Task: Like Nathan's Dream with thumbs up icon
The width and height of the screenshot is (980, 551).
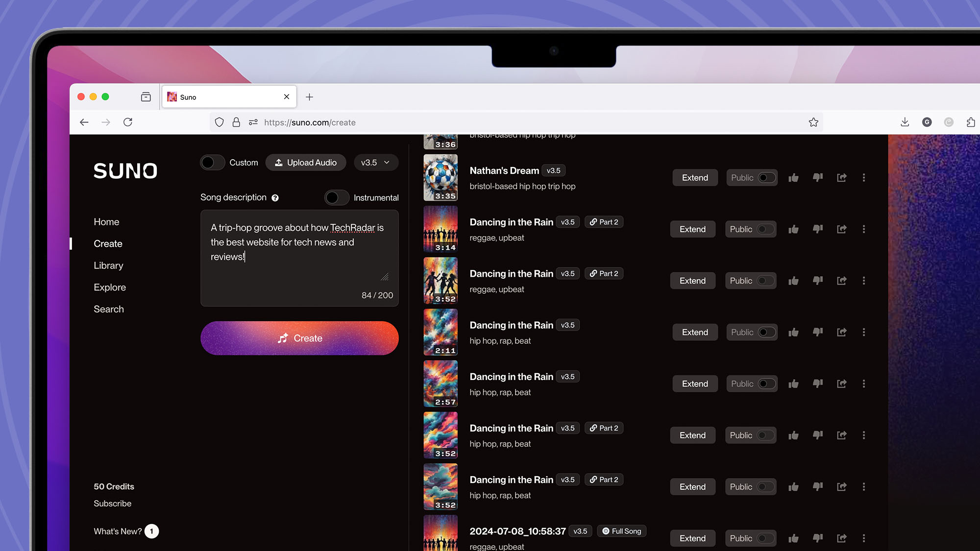Action: (x=794, y=177)
